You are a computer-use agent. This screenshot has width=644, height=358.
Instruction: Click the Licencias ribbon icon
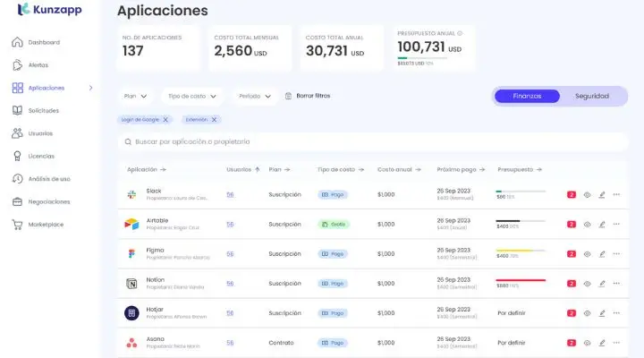coord(17,157)
